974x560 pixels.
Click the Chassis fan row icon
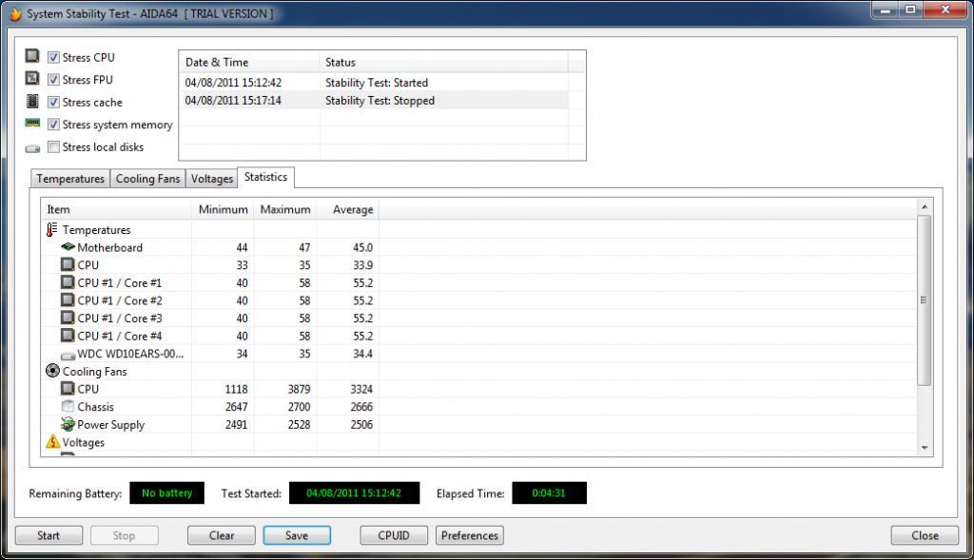68,406
